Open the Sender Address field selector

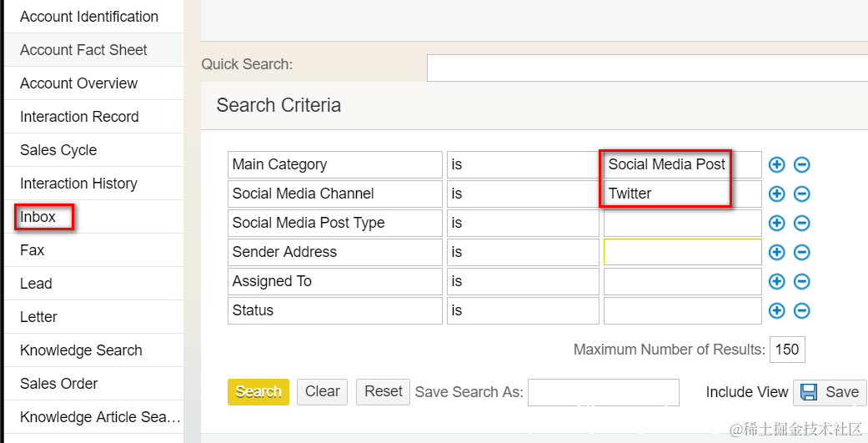tap(335, 252)
